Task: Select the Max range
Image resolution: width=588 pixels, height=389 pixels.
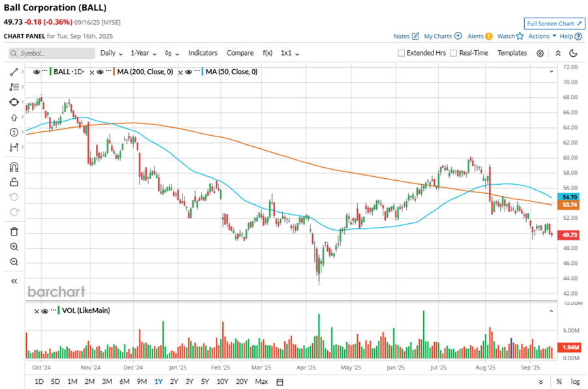Action: pos(261,382)
